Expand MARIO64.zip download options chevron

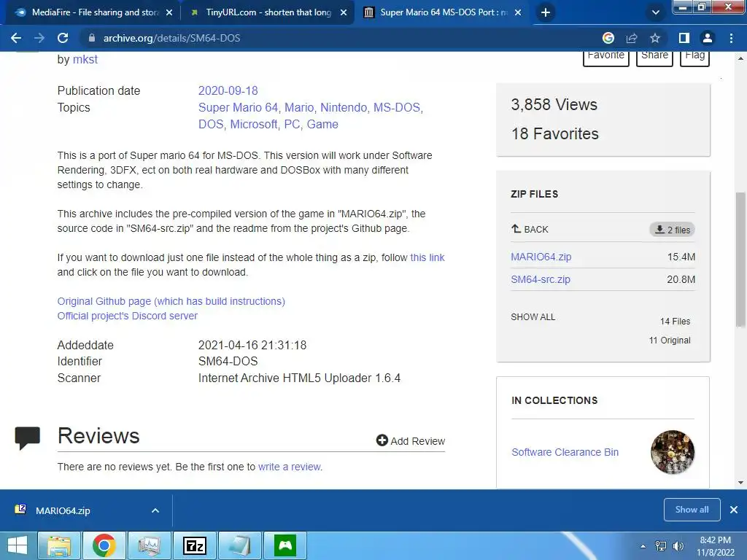[x=155, y=511]
